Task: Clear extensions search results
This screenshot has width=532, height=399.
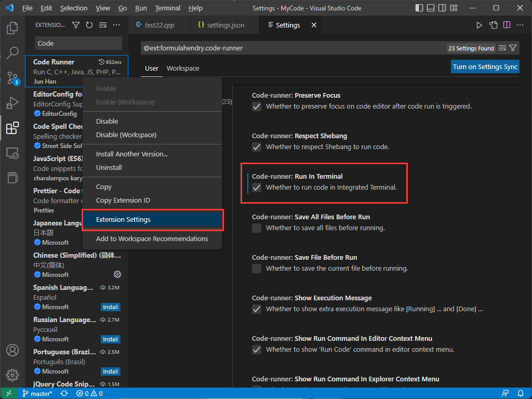Action: (103, 25)
